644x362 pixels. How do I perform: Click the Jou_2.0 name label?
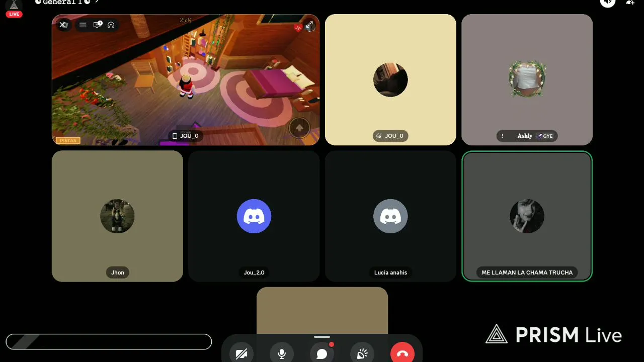(254, 273)
